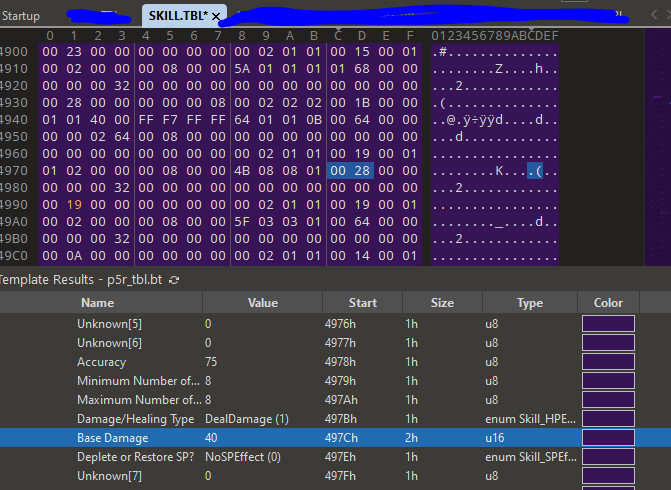Select the Damage/Healing Type row
The height and width of the screenshot is (490, 671).
tap(135, 419)
